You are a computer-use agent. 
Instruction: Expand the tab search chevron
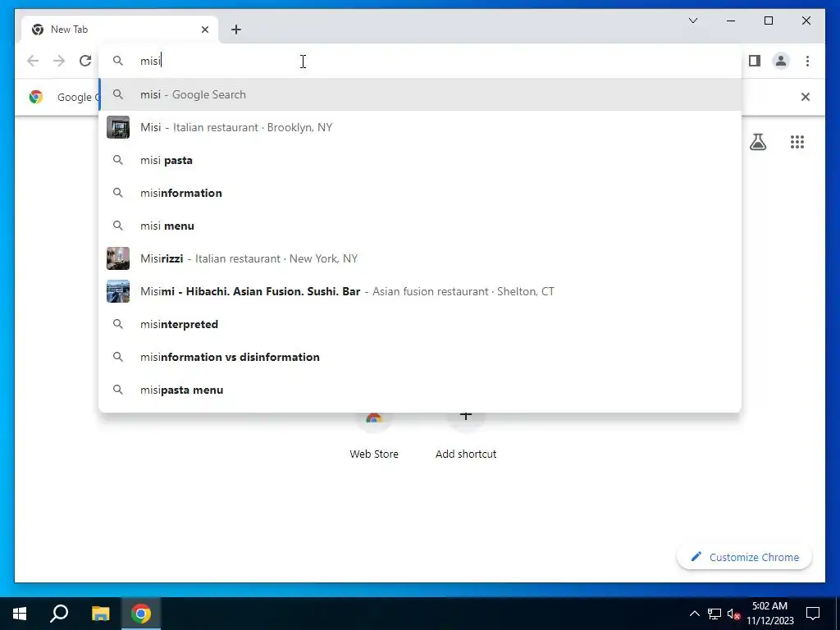pyautogui.click(x=692, y=21)
